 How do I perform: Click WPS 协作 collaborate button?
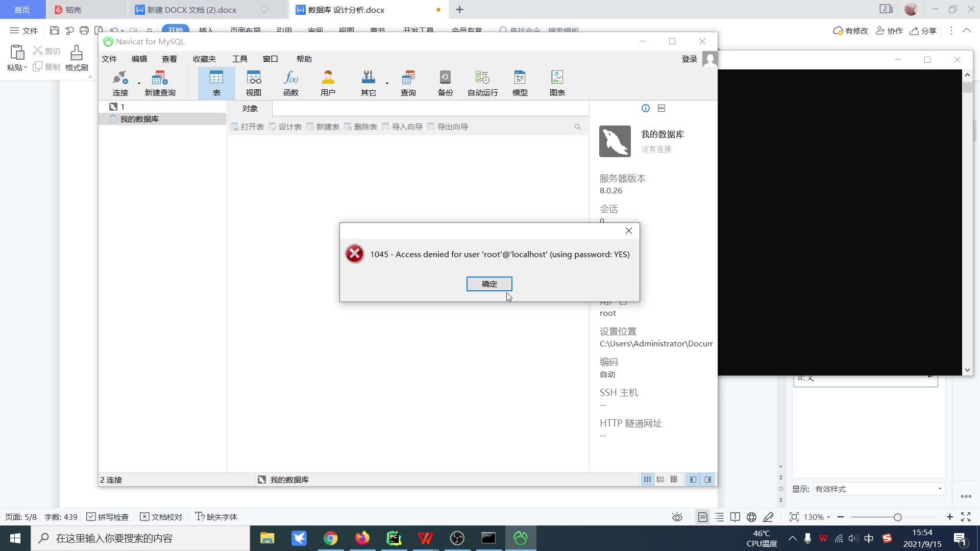point(890,31)
